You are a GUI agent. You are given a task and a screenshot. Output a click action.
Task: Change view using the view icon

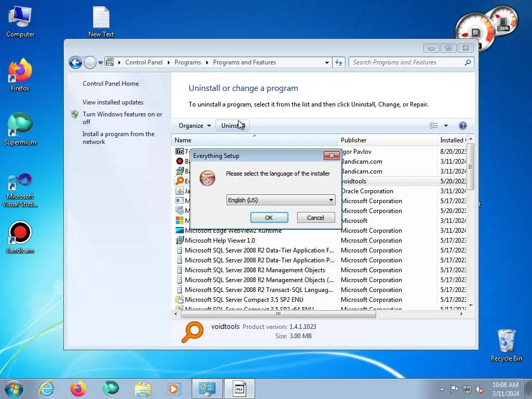pos(434,126)
